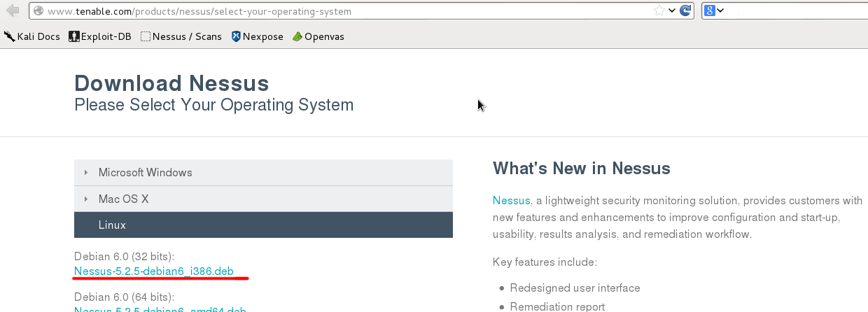Open the Nessus / Scans bookmark

181,36
